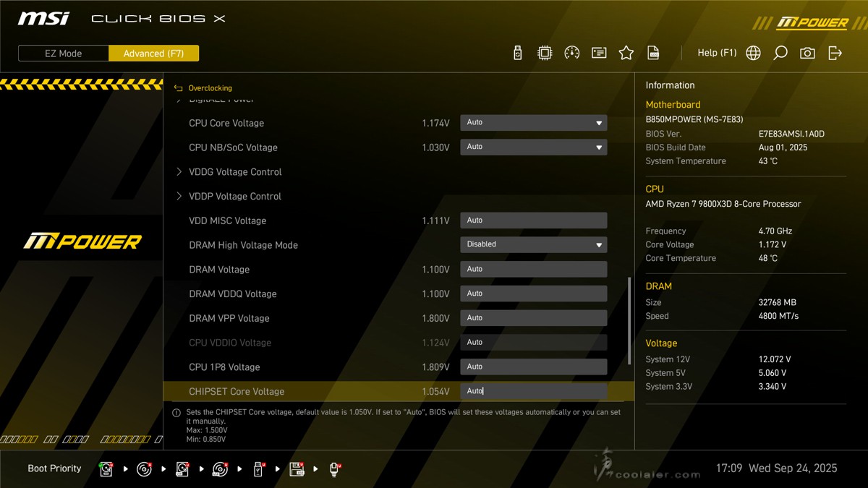Select the DRAM VPP Voltage label
Viewport: 868px width, 488px height.
pos(229,319)
